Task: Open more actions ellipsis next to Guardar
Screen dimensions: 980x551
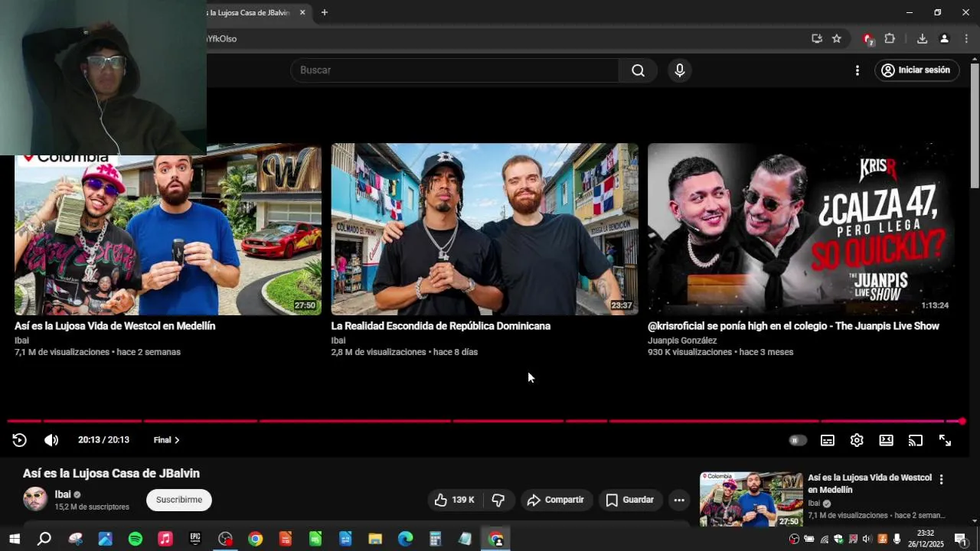Action: click(679, 500)
